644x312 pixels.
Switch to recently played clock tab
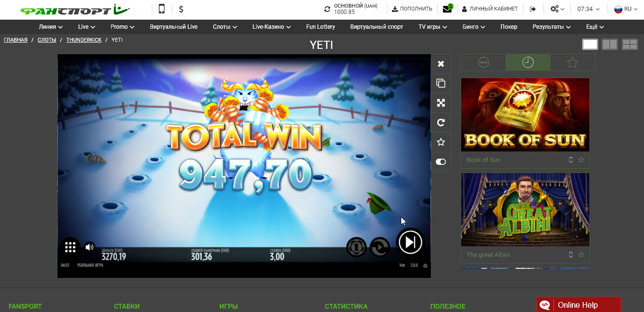[528, 62]
